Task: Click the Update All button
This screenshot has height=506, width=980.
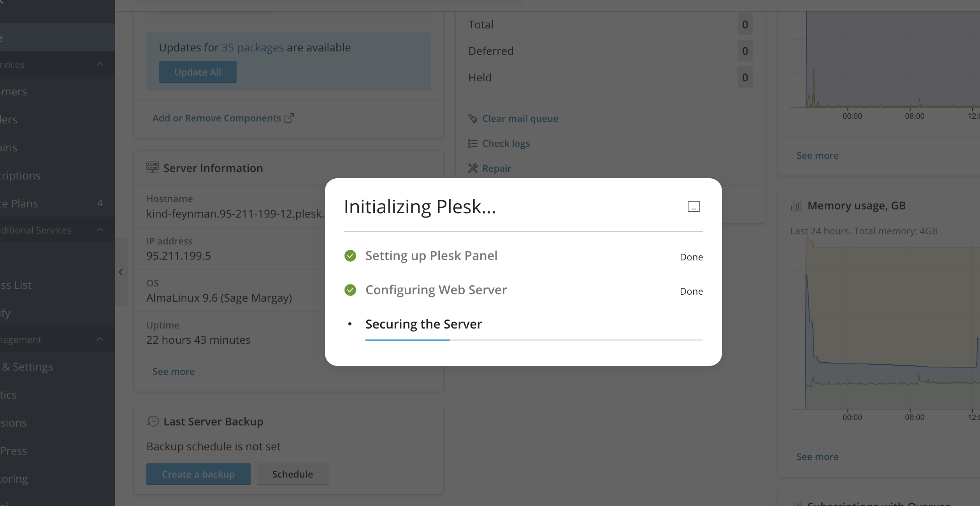Action: 197,72
